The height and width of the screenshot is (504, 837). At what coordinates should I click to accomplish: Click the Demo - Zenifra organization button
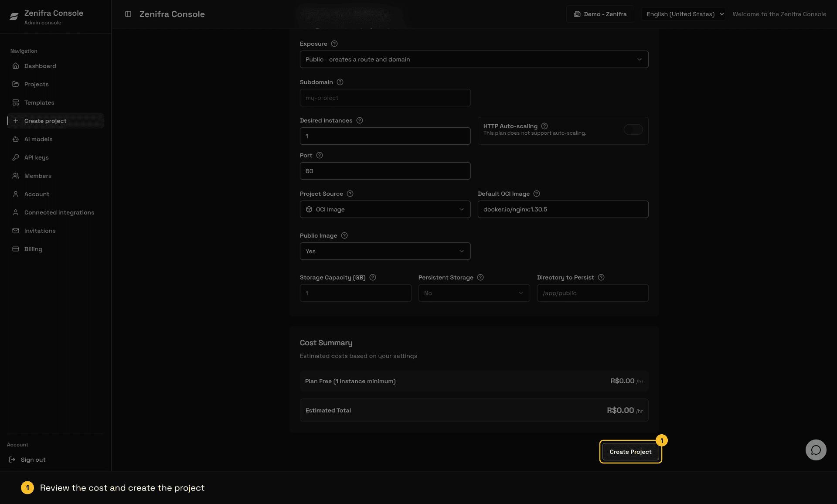(x=600, y=14)
